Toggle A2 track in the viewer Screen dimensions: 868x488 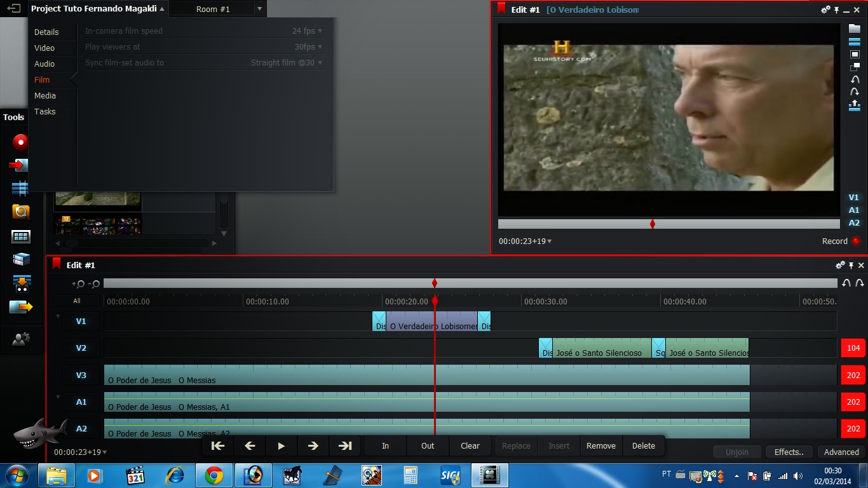click(854, 223)
